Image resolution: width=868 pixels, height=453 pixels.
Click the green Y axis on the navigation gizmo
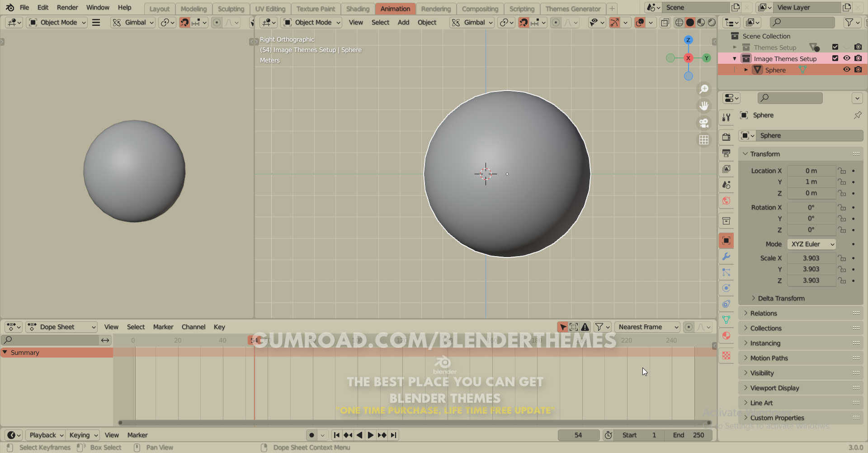point(706,58)
